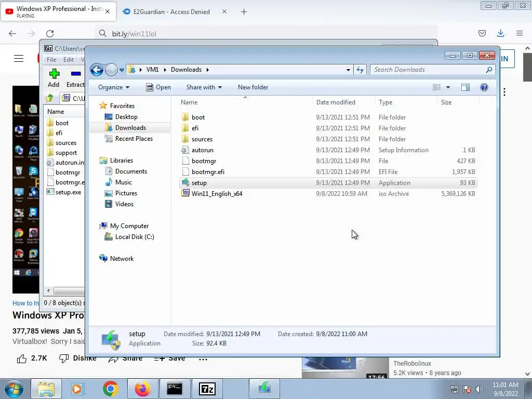Screen dimensions: 532x399
Task: Click the Pocket save icon in Firefox
Action: tap(482, 33)
